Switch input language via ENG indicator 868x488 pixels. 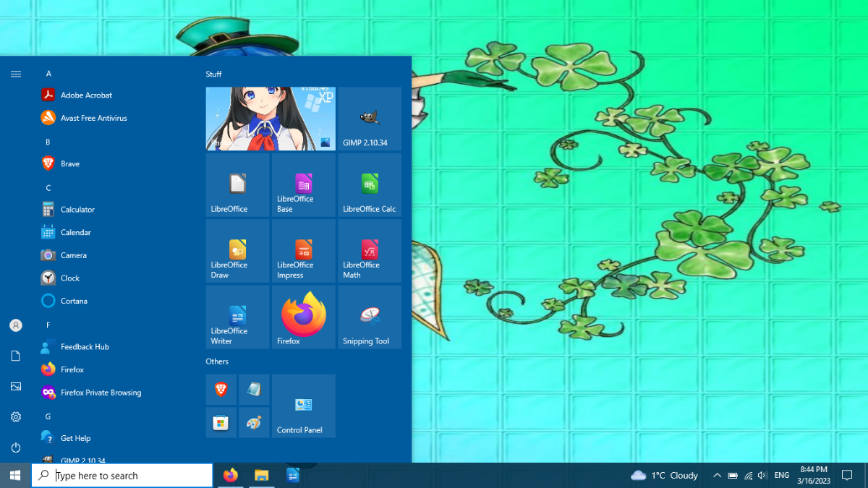click(781, 475)
